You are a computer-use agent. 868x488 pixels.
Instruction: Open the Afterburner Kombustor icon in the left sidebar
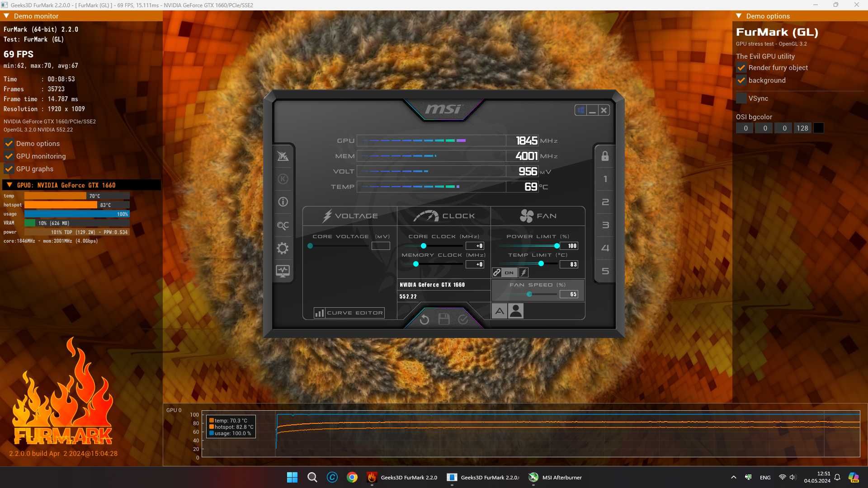coord(283,179)
